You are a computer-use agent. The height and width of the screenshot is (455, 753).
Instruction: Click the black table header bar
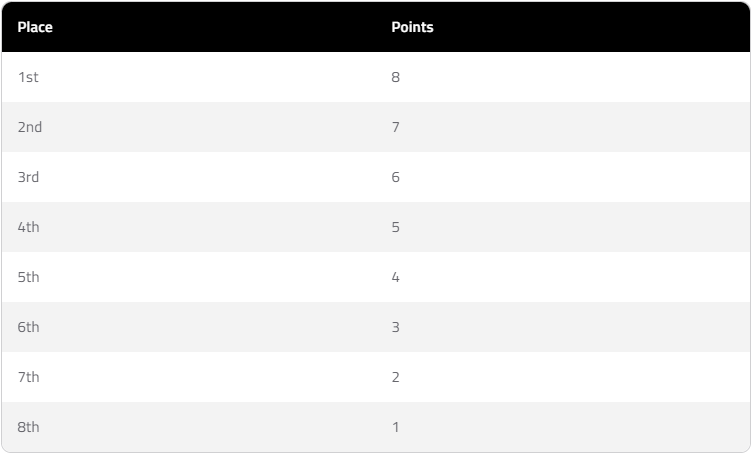point(600,27)
